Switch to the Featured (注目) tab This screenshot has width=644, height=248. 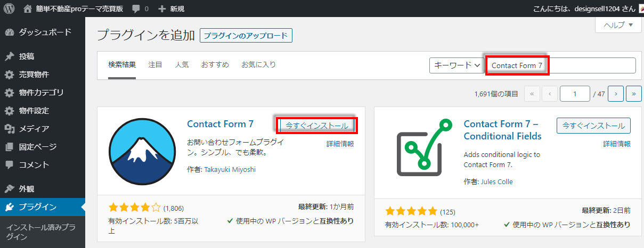coord(155,65)
